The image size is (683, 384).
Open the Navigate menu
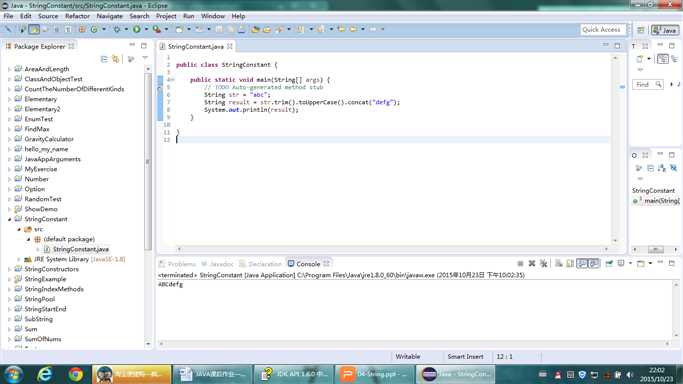click(109, 16)
